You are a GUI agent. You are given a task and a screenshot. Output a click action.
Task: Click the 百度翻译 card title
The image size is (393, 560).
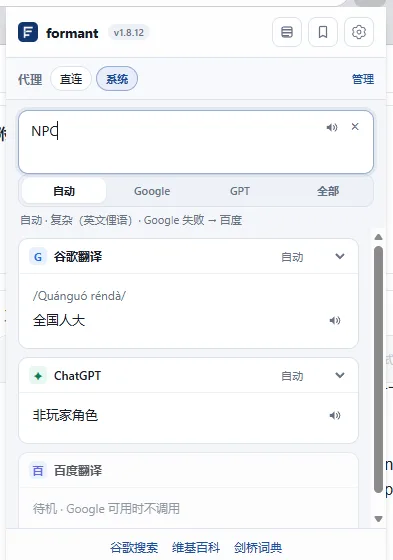pos(78,471)
